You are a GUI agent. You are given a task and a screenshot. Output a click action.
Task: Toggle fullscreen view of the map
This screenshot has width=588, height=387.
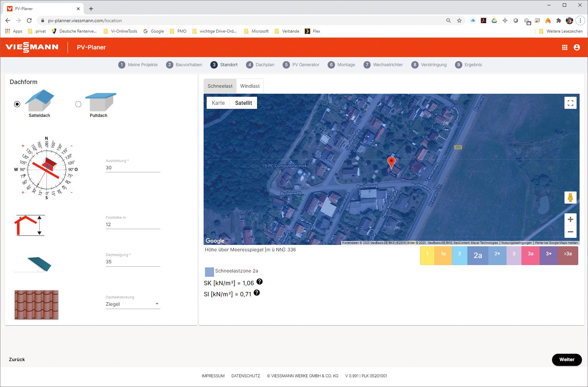570,103
